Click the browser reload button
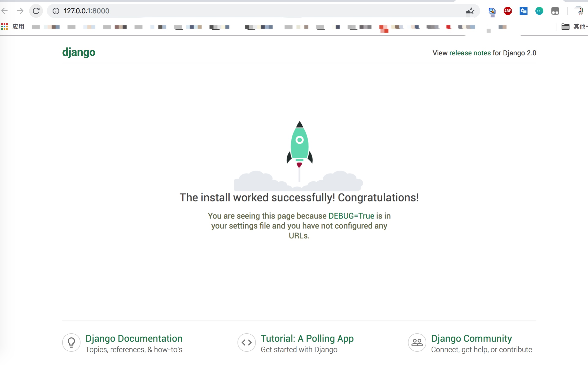 (x=36, y=11)
